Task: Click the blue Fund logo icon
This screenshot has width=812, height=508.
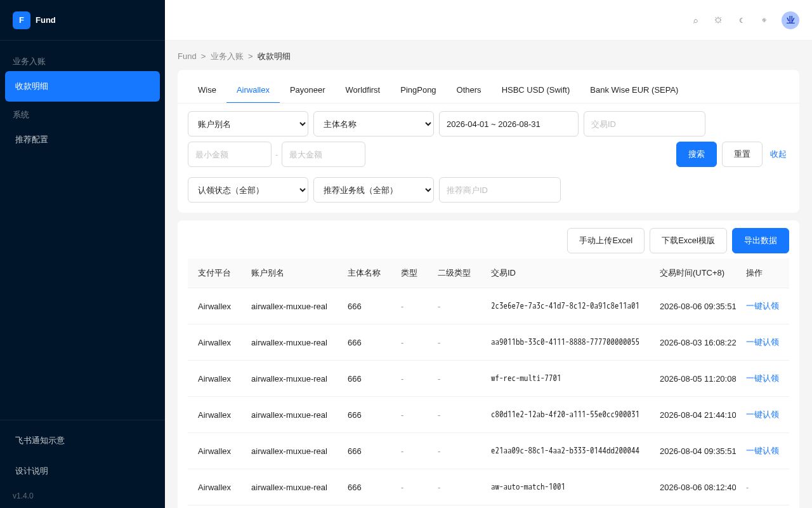Action: pos(22,20)
